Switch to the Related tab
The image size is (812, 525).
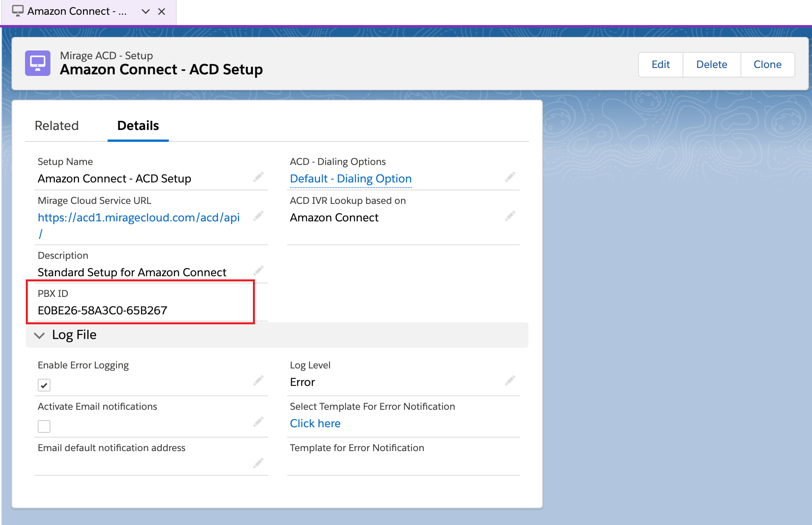[x=57, y=126]
